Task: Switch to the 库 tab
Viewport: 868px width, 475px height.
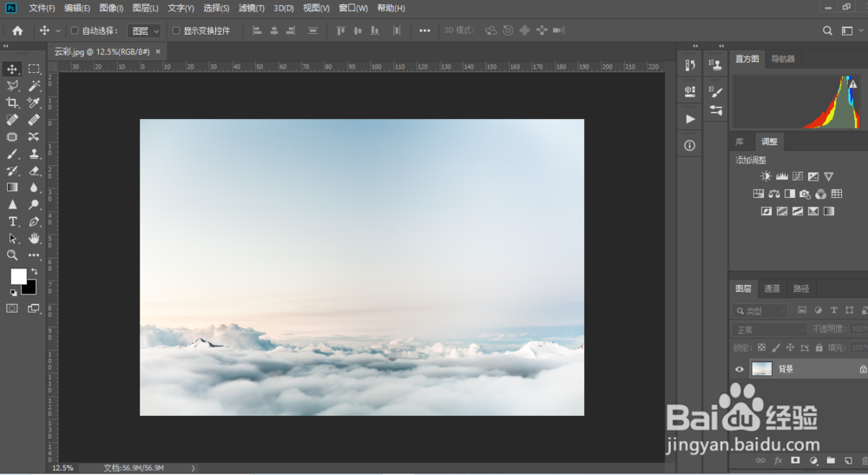Action: pyautogui.click(x=739, y=142)
